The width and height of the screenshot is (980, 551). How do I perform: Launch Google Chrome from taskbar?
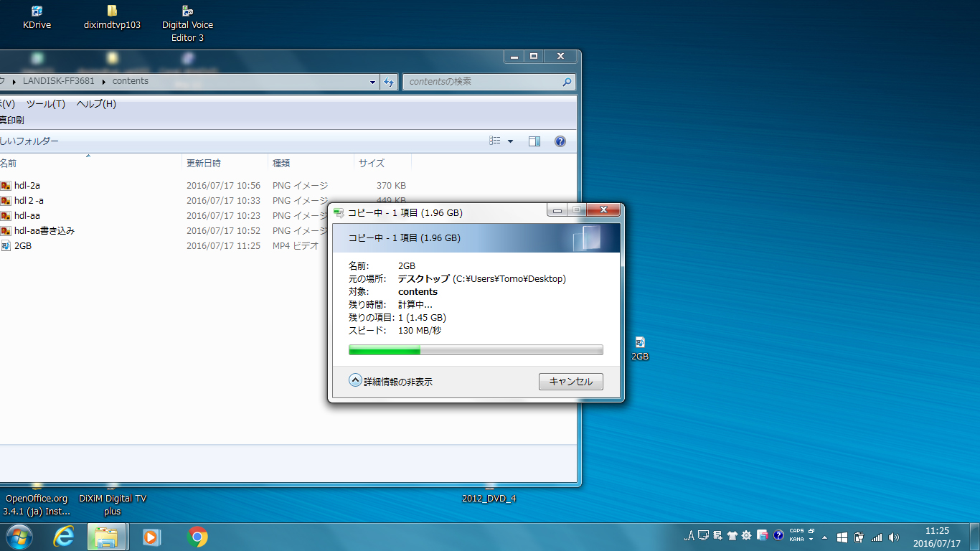pos(197,537)
